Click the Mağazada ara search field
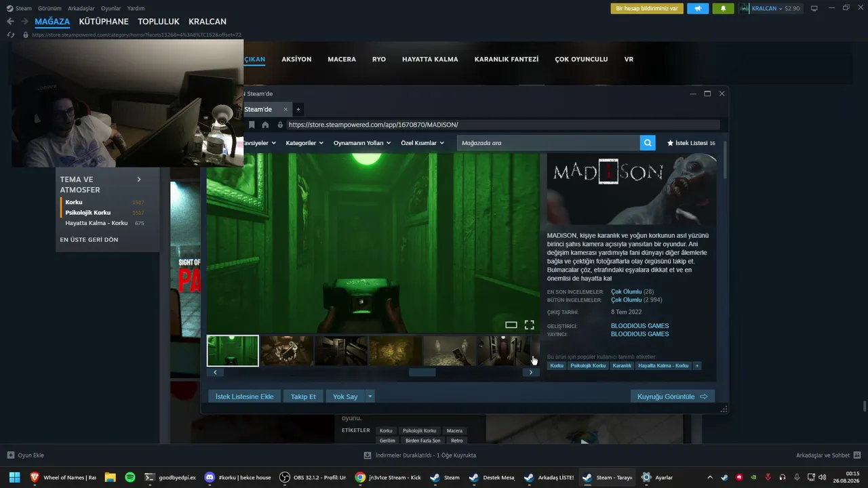The height and width of the screenshot is (488, 868). pyautogui.click(x=548, y=143)
